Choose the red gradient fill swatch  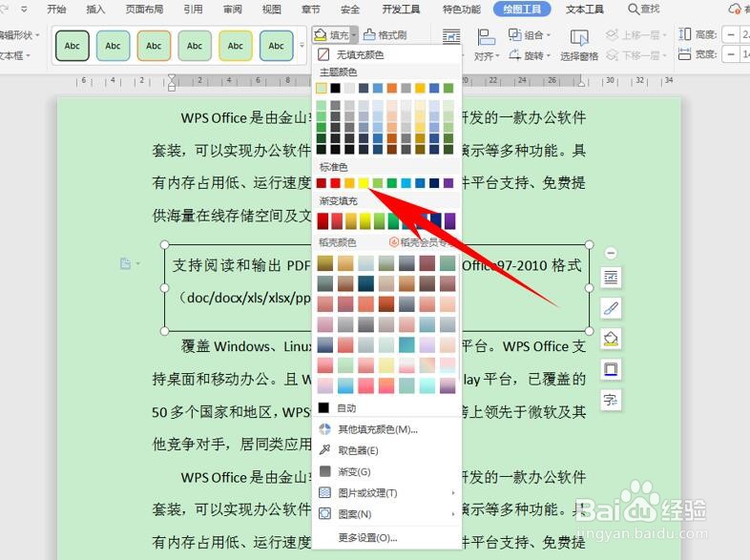pyautogui.click(x=337, y=221)
